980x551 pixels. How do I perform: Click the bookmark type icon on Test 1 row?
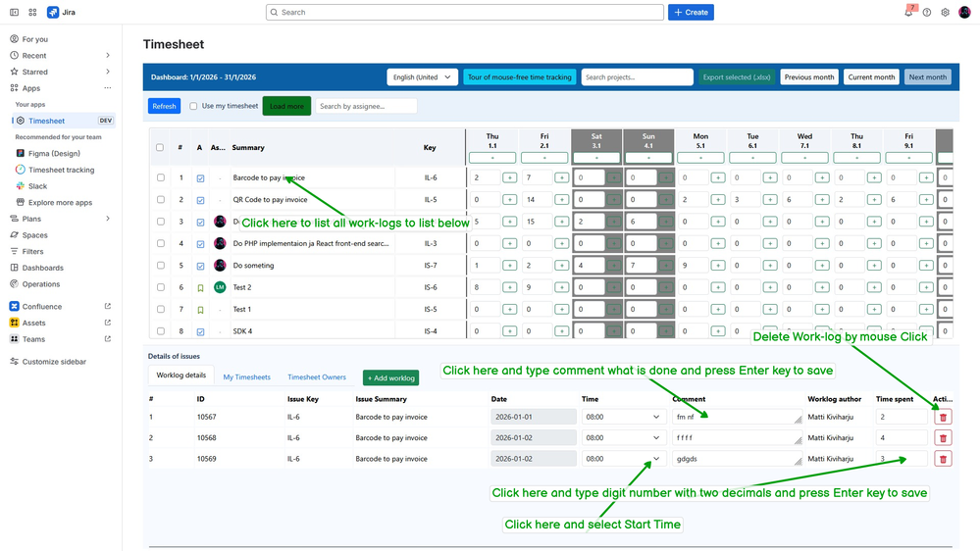[201, 309]
